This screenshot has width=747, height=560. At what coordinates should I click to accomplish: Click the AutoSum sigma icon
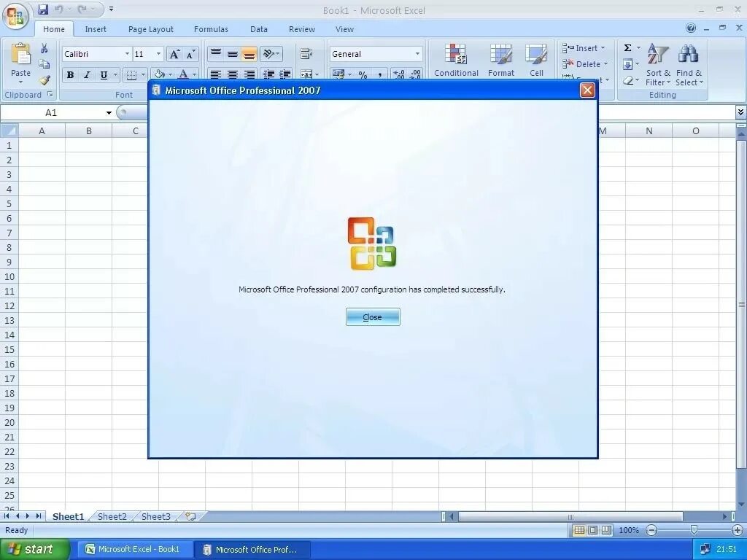pyautogui.click(x=628, y=47)
